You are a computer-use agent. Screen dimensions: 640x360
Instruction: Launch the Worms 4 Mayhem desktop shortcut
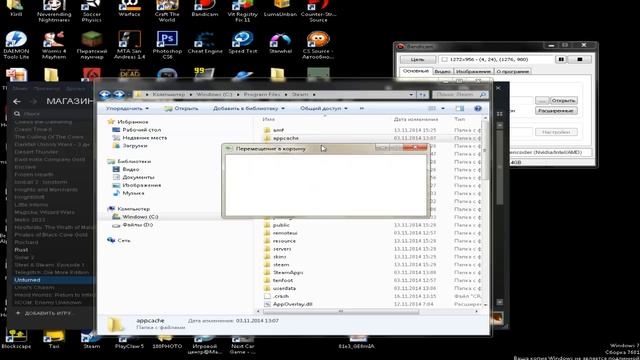[54, 44]
